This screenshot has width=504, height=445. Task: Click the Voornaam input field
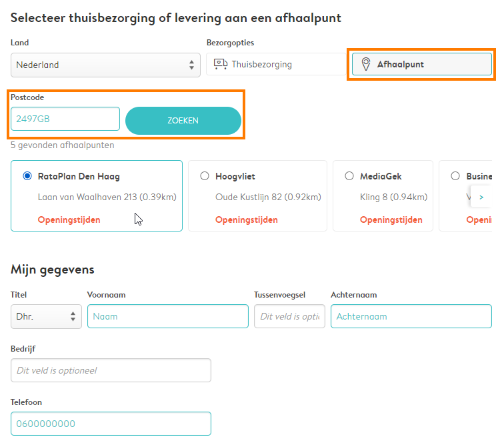pyautogui.click(x=168, y=316)
